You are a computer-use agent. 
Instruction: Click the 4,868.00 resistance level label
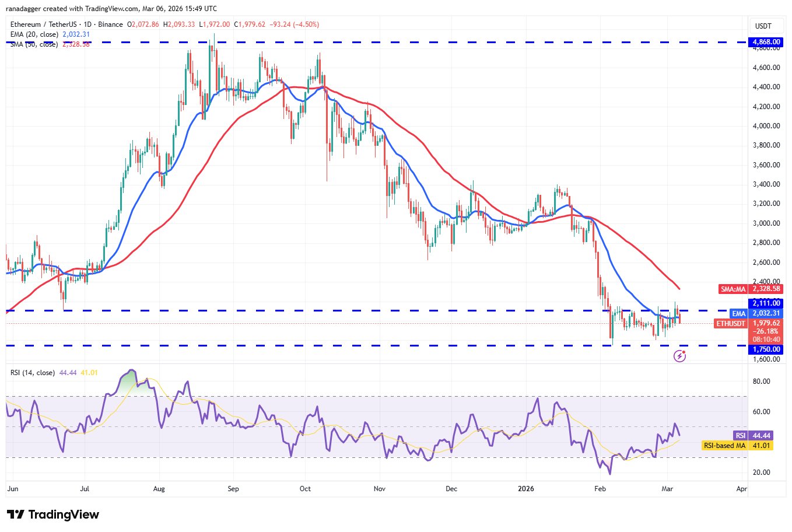point(766,42)
